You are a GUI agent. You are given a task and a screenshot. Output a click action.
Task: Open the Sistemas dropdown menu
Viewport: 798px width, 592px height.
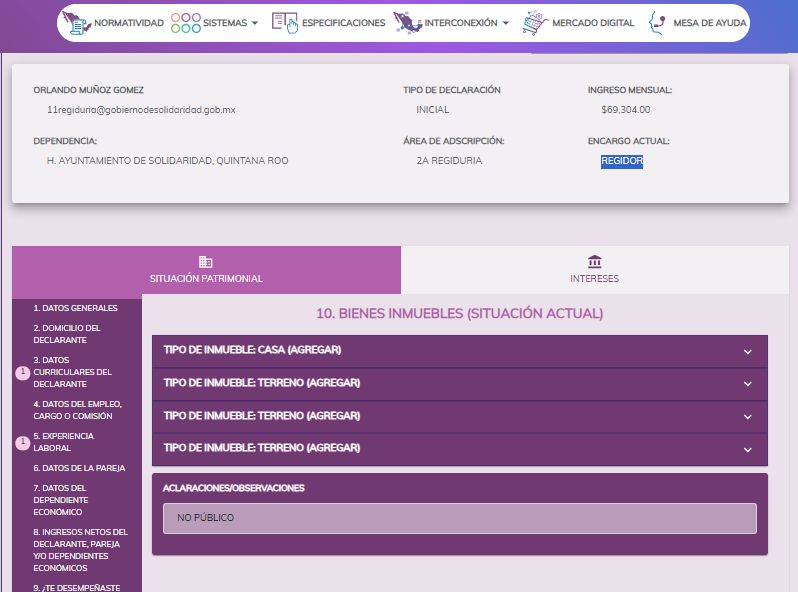(x=230, y=23)
